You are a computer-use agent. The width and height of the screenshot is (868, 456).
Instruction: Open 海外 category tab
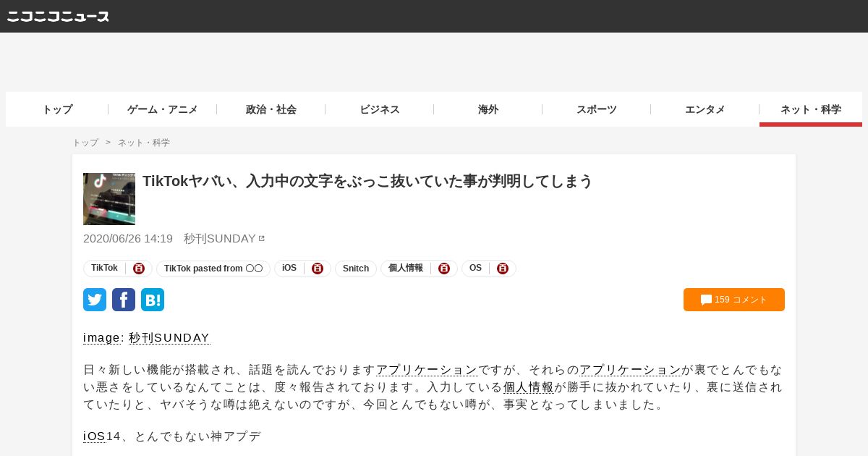pyautogui.click(x=488, y=109)
